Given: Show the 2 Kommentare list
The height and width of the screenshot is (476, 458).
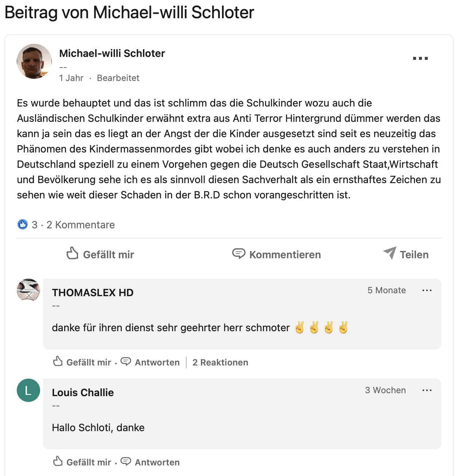Looking at the screenshot, I should point(81,225).
